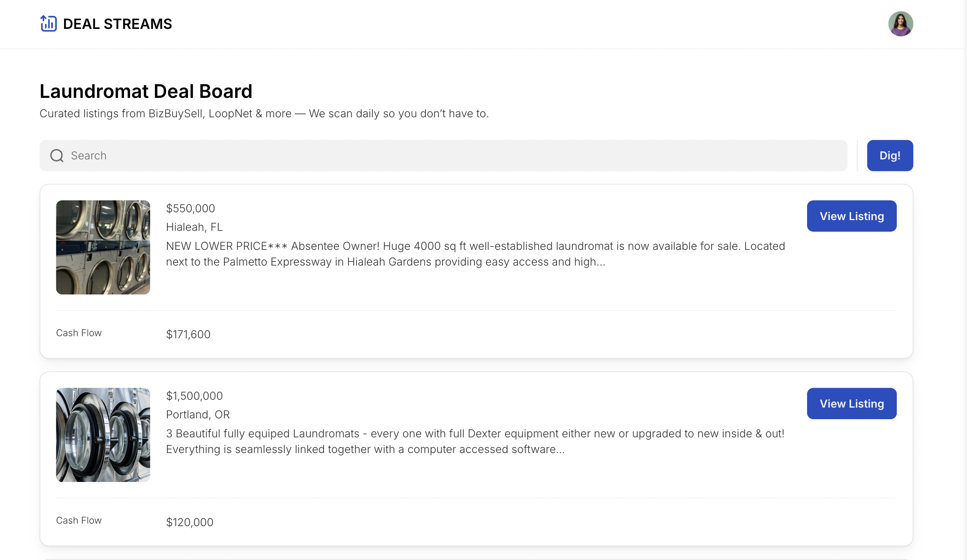View Listing for the Portland laundromats

coord(852,403)
